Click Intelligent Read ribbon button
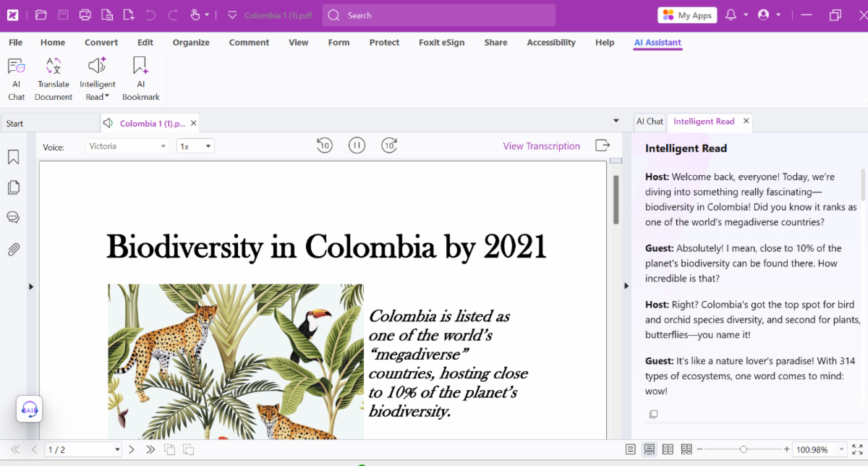Screen dimensions: 868x466 coord(97,79)
